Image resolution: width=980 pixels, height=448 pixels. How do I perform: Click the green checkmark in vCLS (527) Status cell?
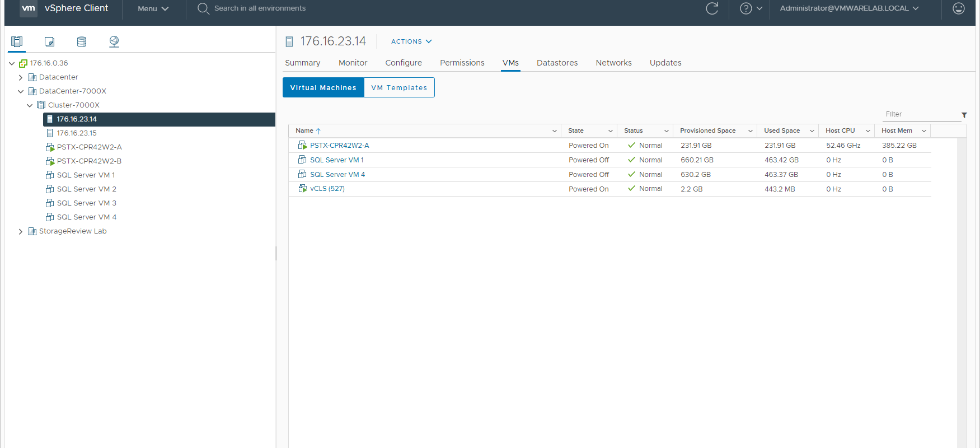coord(632,189)
